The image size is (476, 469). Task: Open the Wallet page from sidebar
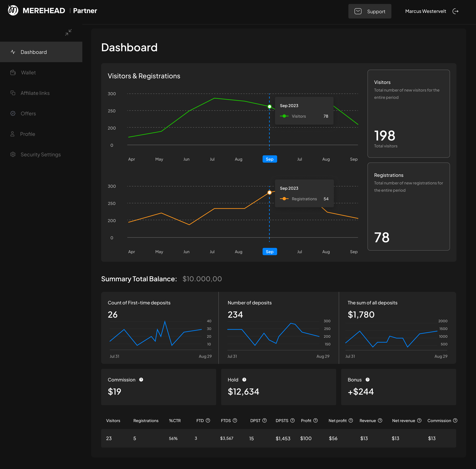click(x=28, y=73)
